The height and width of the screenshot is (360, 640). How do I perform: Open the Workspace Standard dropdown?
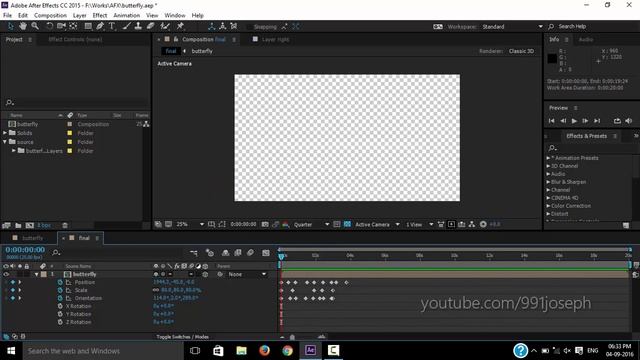[x=512, y=27]
